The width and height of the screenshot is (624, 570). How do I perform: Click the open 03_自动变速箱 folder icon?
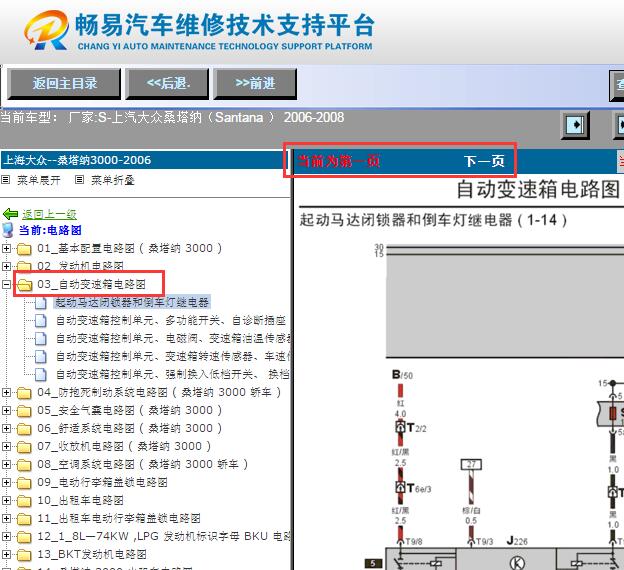tap(24, 285)
